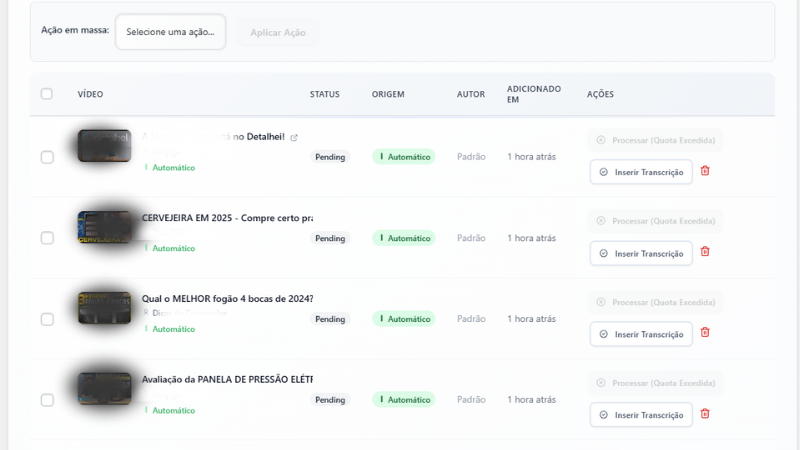The height and width of the screenshot is (450, 800).
Task: Open the thumbnail of the MELHOR fogão 4 bocas video
Action: point(104,308)
